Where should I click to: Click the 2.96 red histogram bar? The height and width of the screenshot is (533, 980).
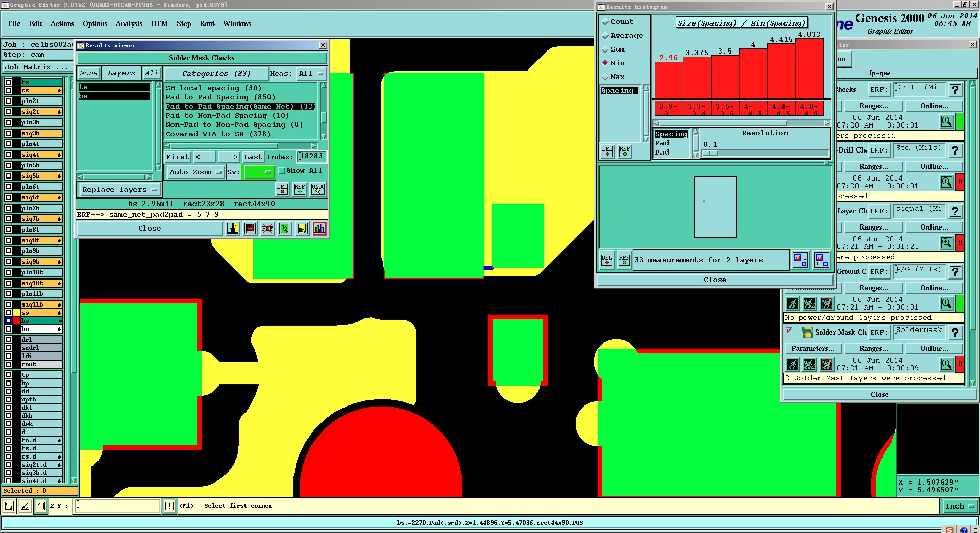669,80
